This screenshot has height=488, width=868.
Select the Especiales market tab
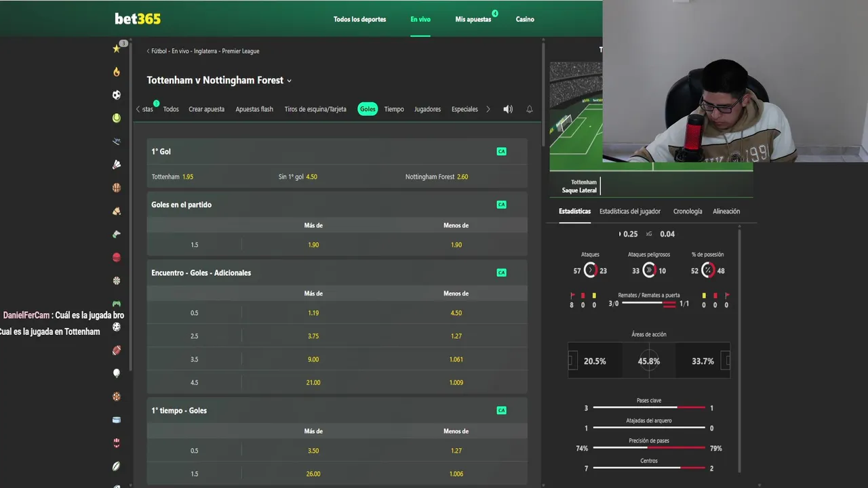pos(465,109)
